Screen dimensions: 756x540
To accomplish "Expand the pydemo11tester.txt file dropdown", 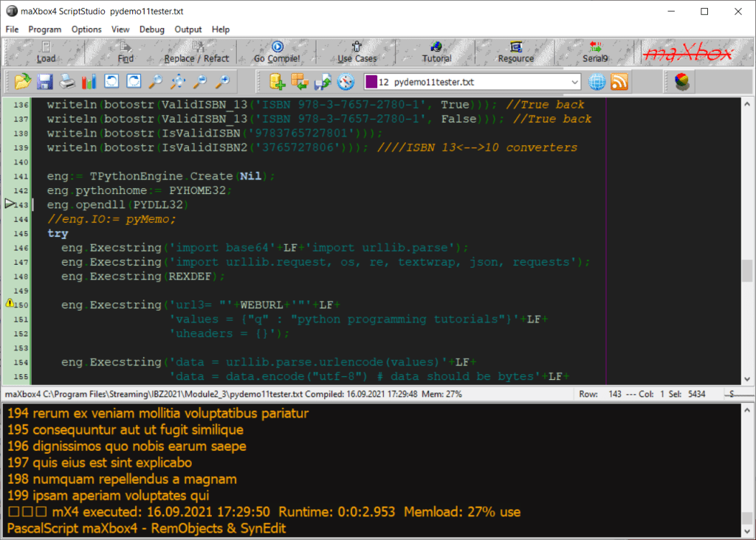I will point(575,82).
